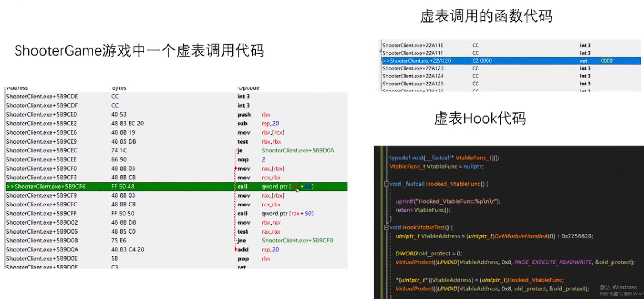Screen dimensions: 644x299
Task: Select the sub rsp,20 instruction row
Action: click(176, 124)
